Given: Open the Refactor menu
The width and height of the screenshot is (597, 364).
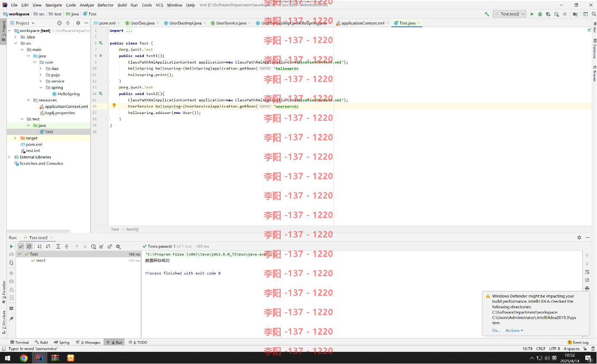Looking at the screenshot, I should click(105, 5).
